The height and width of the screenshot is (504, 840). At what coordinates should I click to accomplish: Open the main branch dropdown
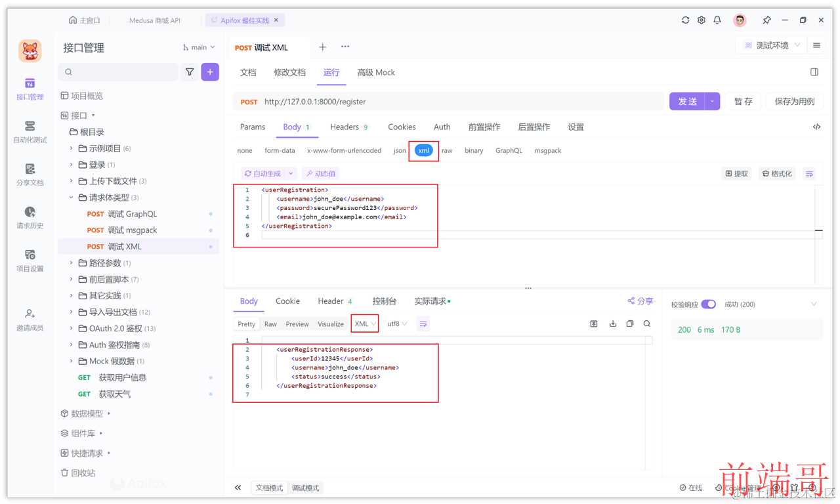[199, 47]
